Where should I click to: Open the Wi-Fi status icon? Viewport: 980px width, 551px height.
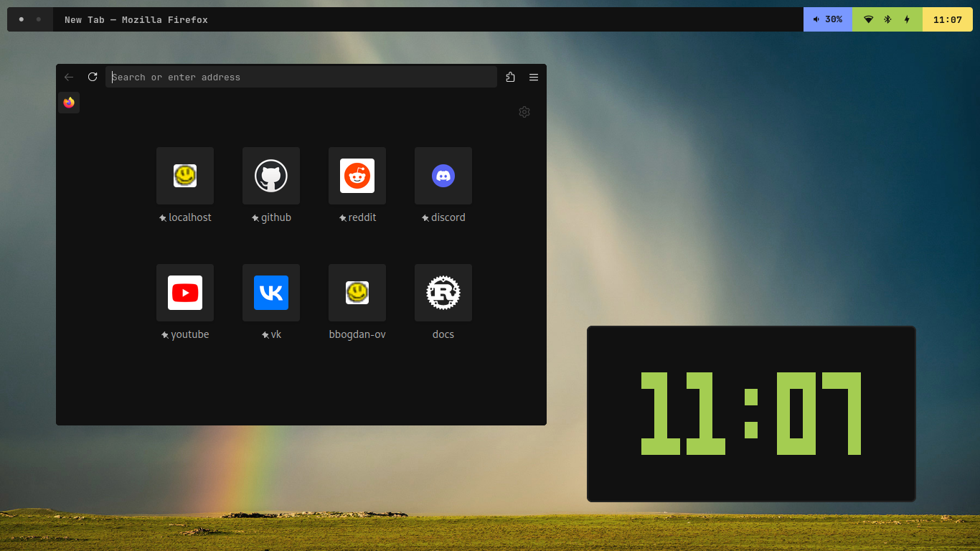coord(869,19)
